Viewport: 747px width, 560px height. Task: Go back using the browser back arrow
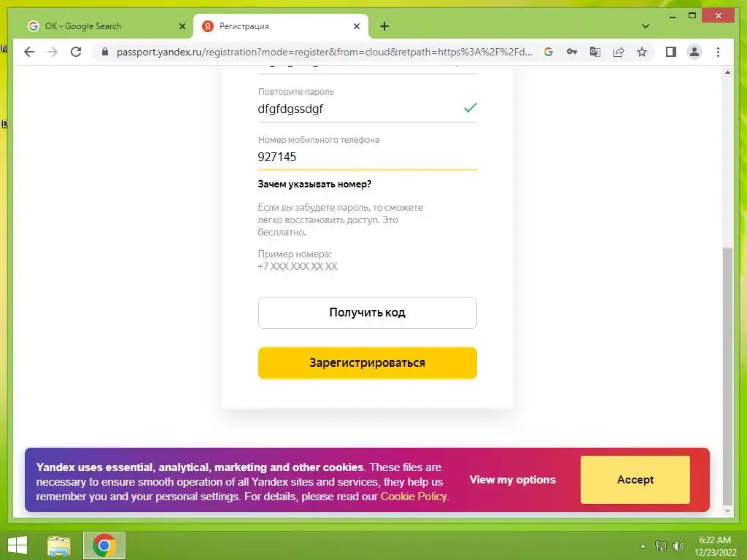tap(29, 52)
